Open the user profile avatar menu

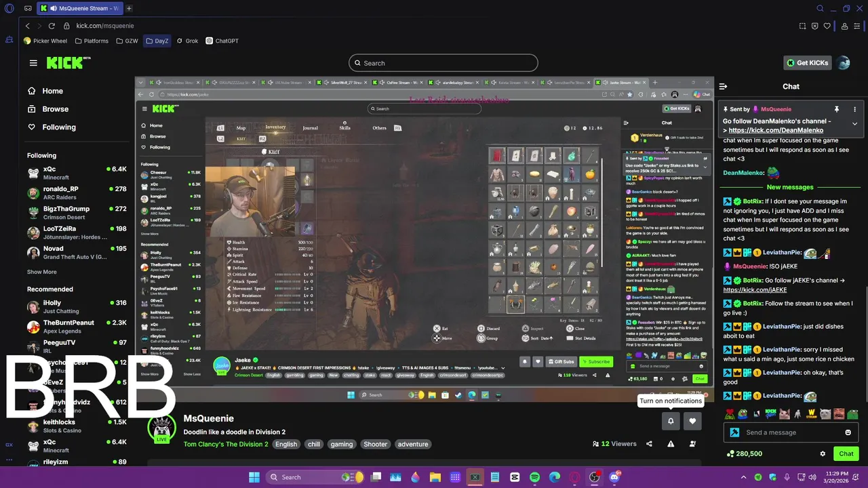[844, 63]
